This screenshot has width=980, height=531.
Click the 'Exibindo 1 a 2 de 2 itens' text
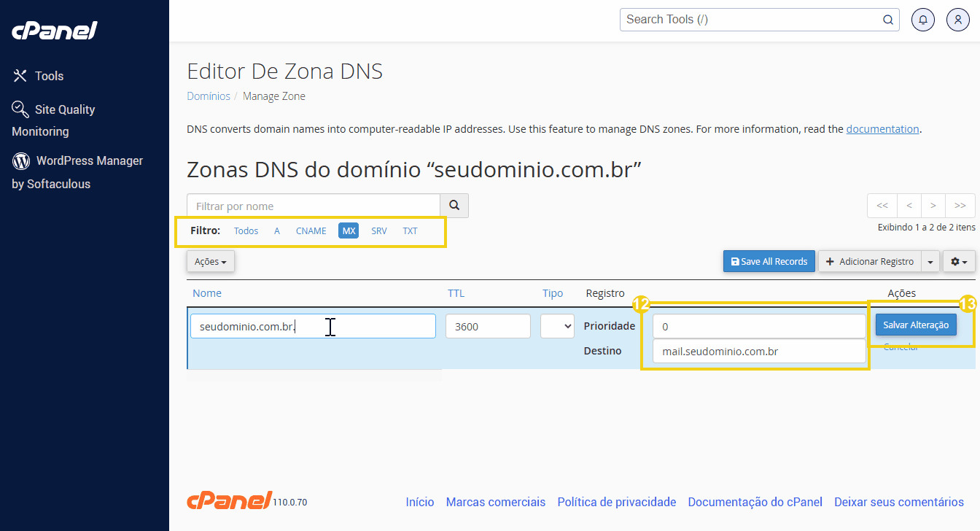tap(926, 228)
